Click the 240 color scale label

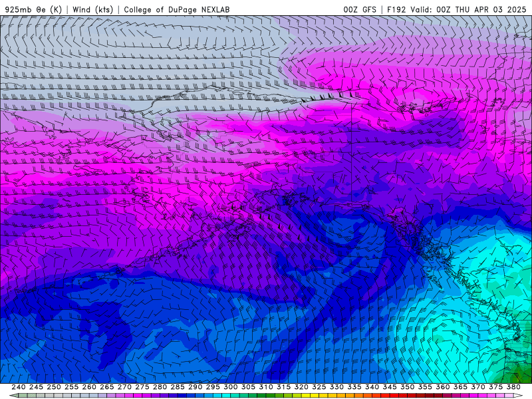[x=19, y=387]
